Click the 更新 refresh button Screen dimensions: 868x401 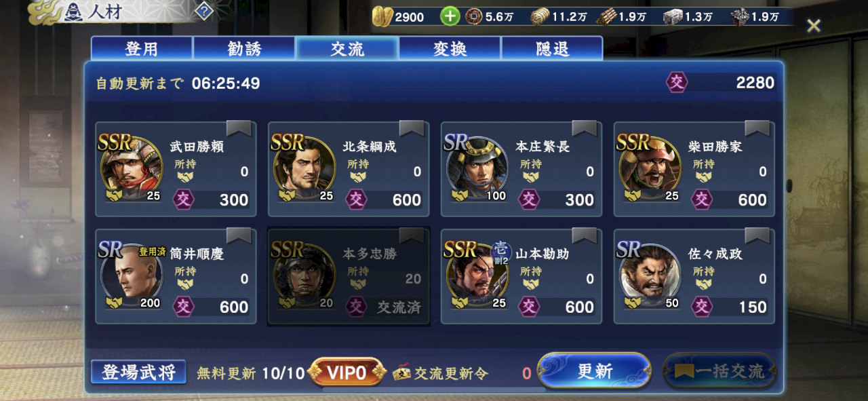point(594,371)
